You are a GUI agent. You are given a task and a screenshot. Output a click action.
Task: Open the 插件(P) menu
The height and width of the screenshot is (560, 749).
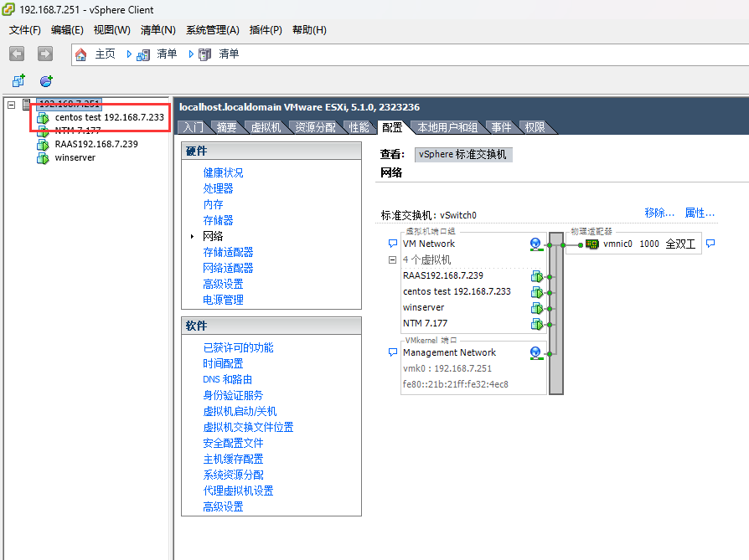pyautogui.click(x=266, y=30)
